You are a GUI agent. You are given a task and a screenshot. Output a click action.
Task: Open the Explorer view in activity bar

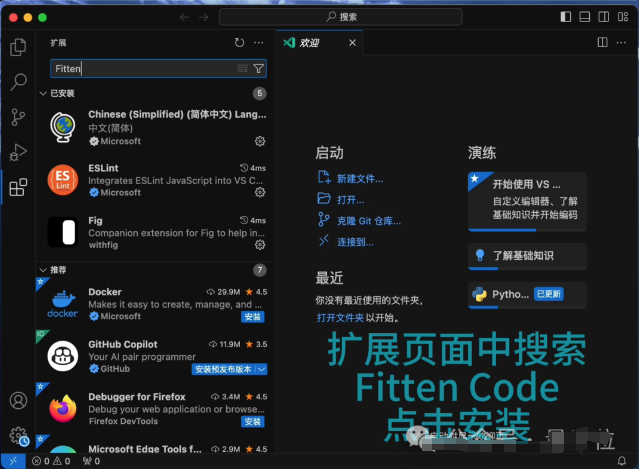point(18,47)
